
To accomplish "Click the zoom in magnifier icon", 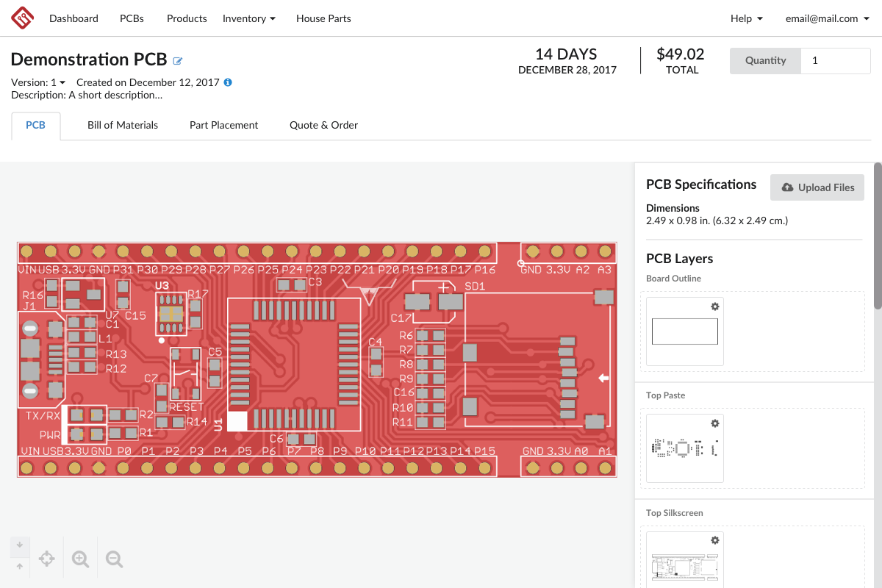I will point(80,559).
